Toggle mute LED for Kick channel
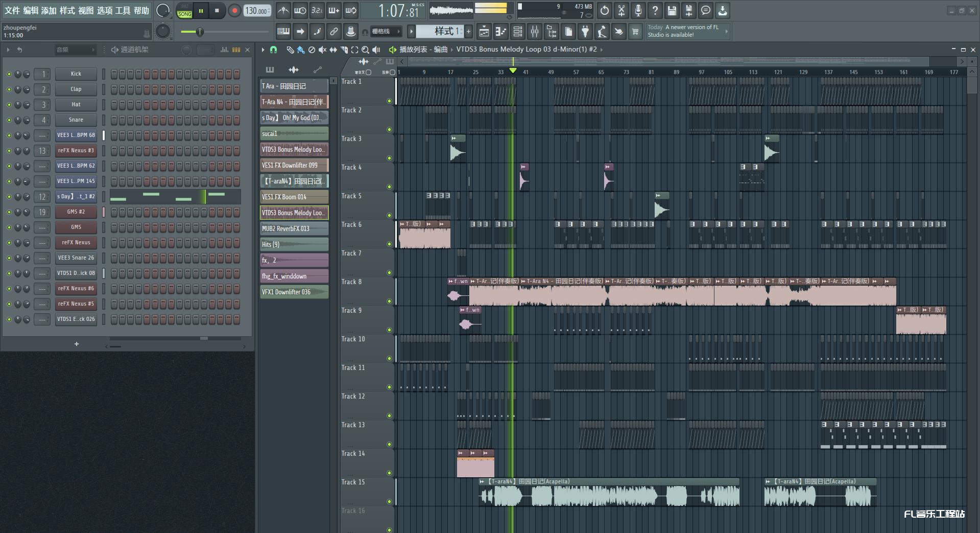980x533 pixels. tap(9, 74)
